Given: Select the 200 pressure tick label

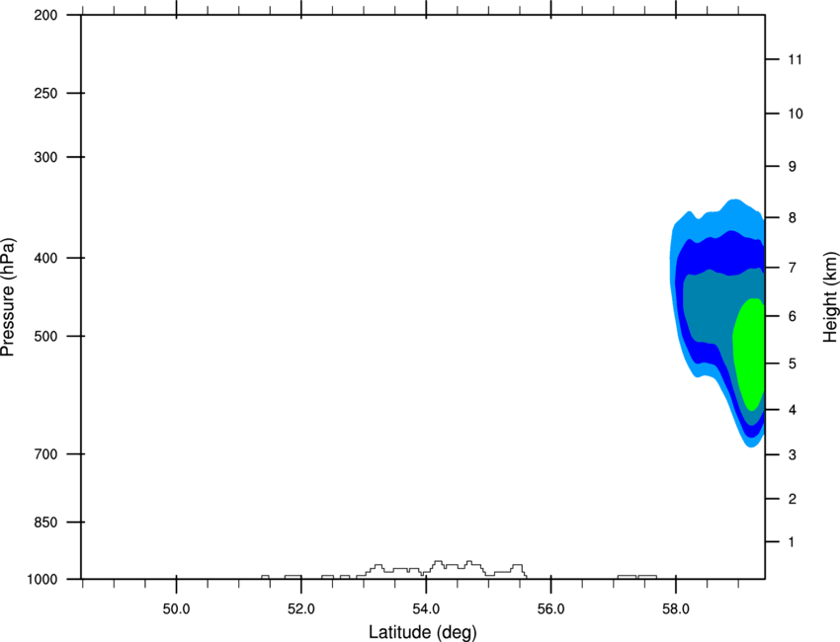Looking at the screenshot, I should [x=45, y=15].
